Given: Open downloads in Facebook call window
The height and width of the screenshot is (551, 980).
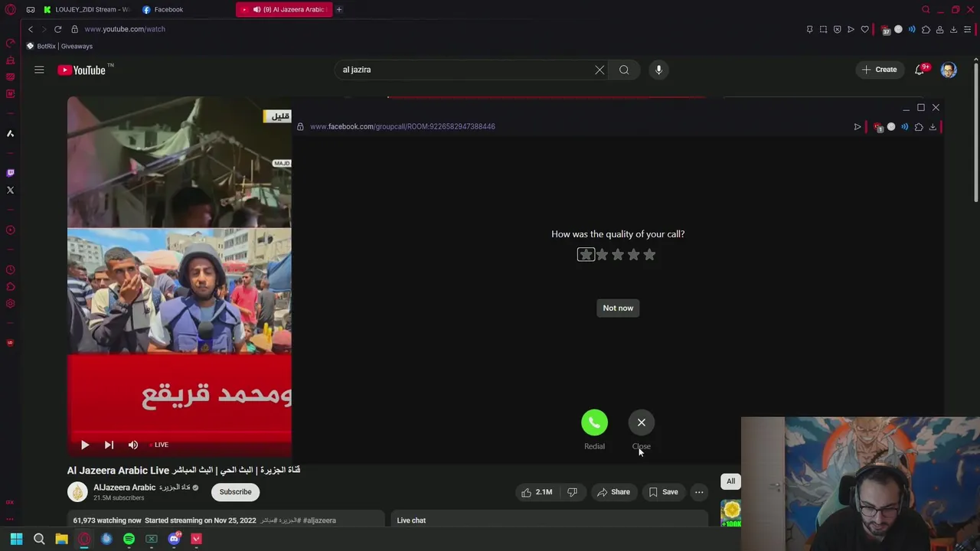Looking at the screenshot, I should coord(933,127).
